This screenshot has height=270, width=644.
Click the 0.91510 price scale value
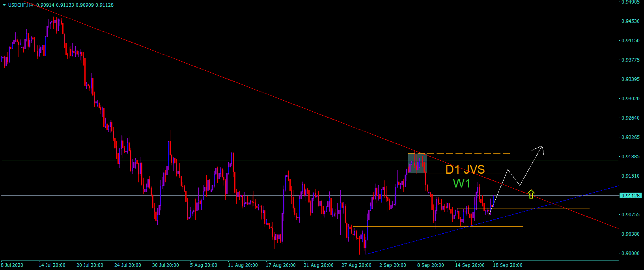pos(631,176)
